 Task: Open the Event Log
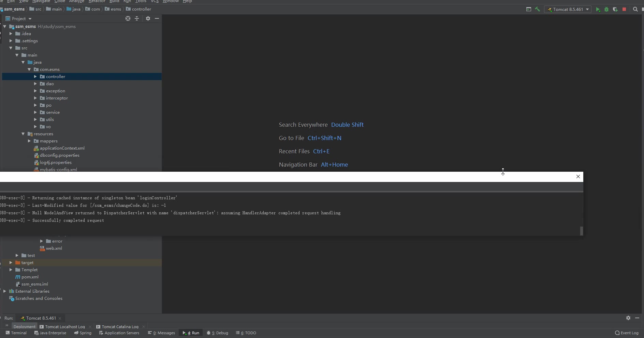(627, 333)
